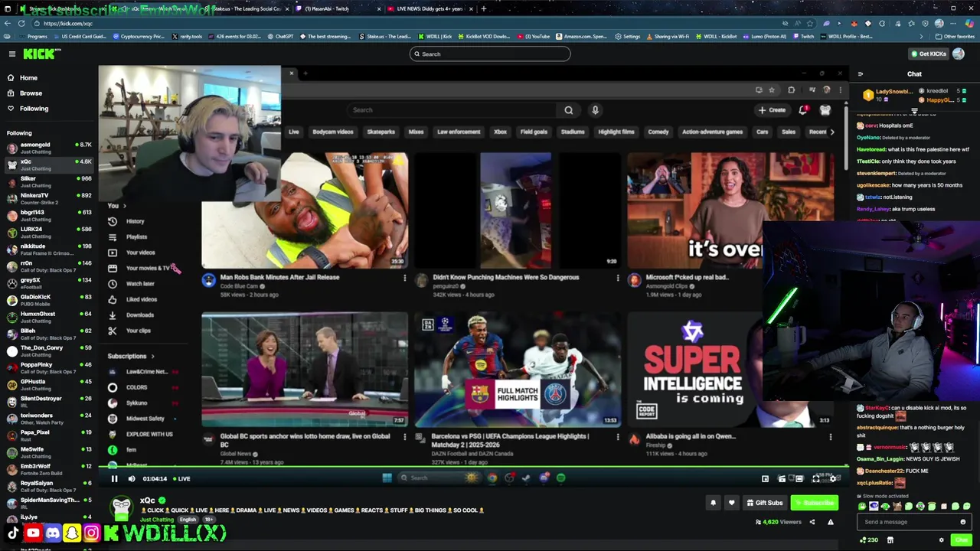980x551 pixels.
Task: Click the Gift Subs button
Action: [x=765, y=503]
